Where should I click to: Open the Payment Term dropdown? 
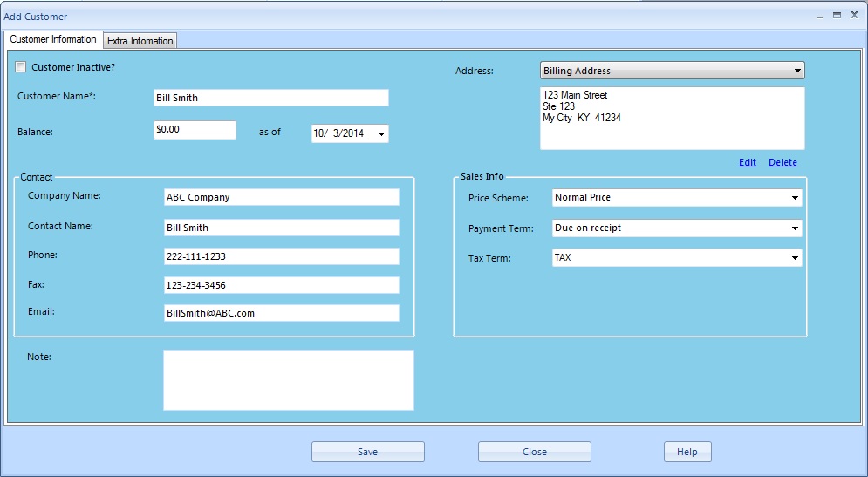coord(794,228)
